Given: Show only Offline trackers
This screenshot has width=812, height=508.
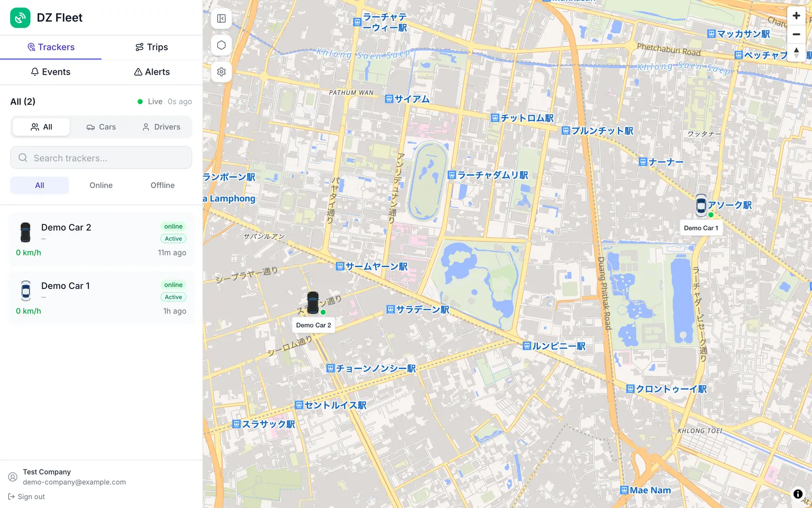Looking at the screenshot, I should [162, 185].
